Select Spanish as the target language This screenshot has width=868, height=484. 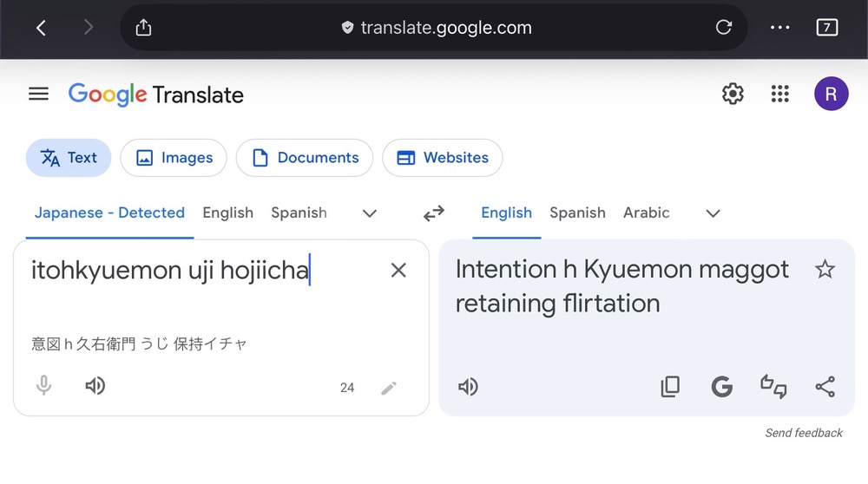coord(577,213)
